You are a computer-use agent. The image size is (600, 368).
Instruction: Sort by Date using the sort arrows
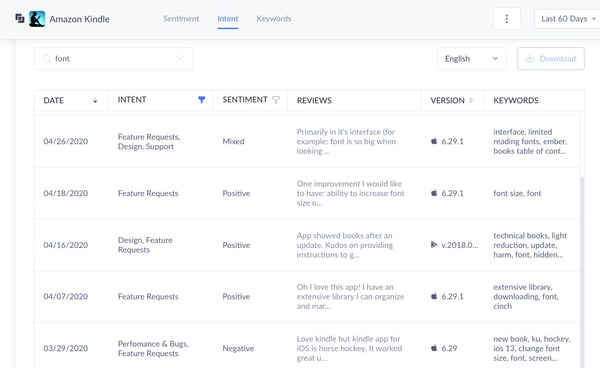(95, 100)
